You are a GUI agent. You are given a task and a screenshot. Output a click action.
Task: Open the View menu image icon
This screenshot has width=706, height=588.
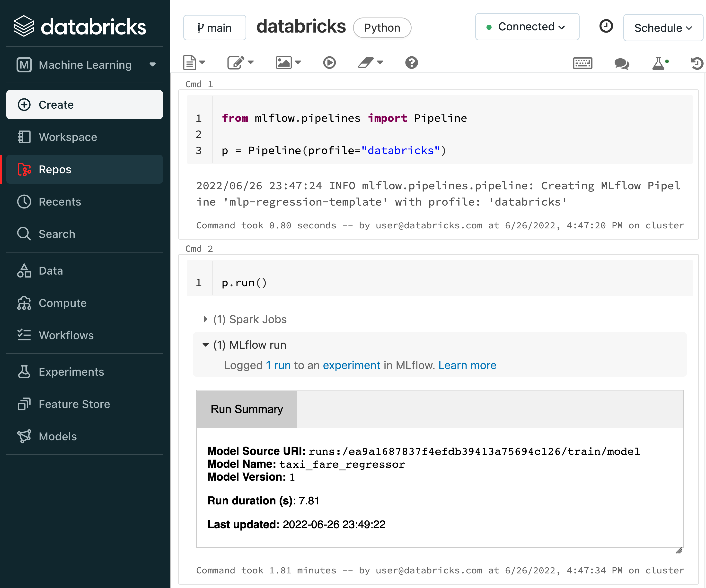288,63
